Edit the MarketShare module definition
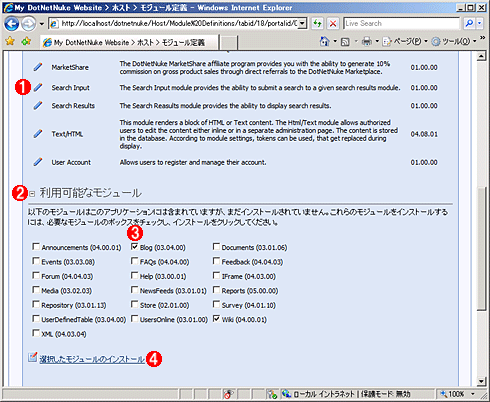The height and width of the screenshot is (402, 490). (x=38, y=67)
